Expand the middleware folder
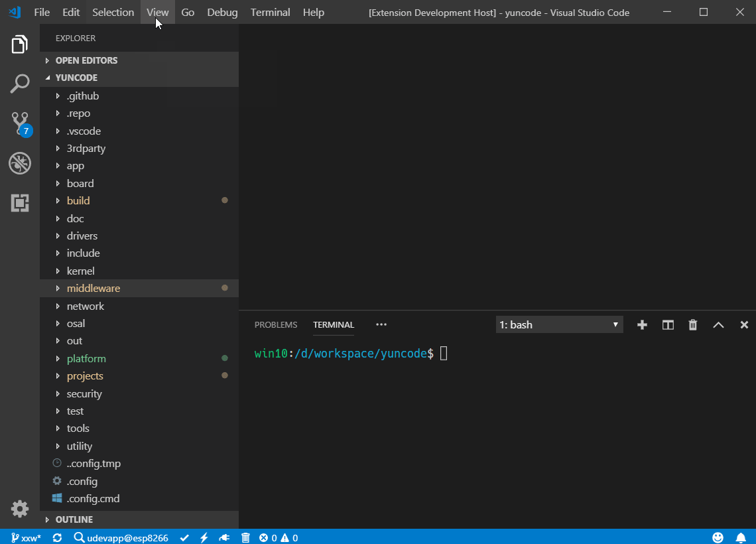This screenshot has height=544, width=756. point(139,289)
